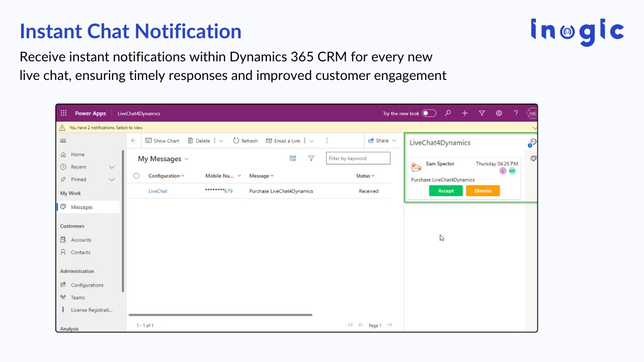Go to previous page arrow
644x362 pixels.
[x=361, y=325]
